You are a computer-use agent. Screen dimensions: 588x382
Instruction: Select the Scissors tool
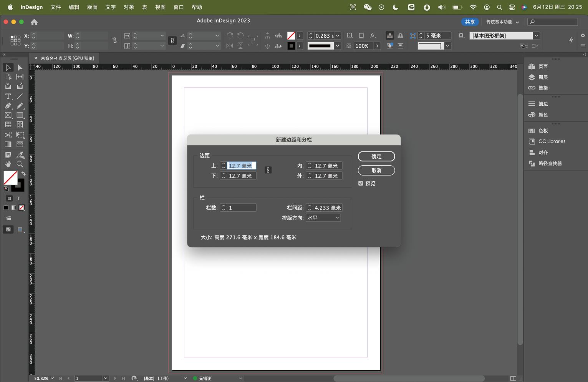pyautogui.click(x=8, y=135)
